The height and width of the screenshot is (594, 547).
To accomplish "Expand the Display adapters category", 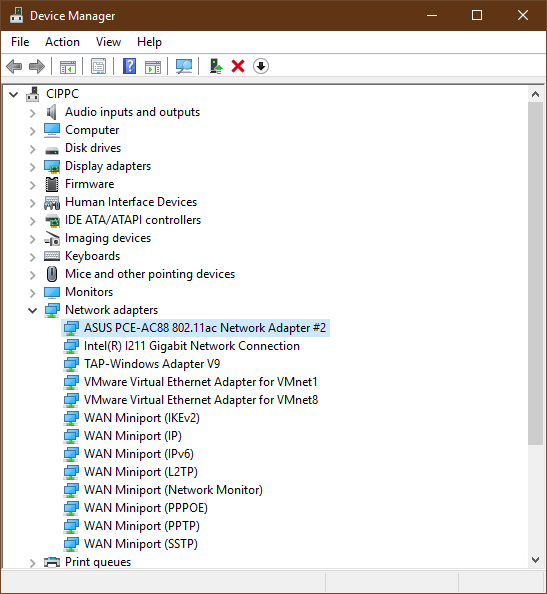I will pos(33,167).
